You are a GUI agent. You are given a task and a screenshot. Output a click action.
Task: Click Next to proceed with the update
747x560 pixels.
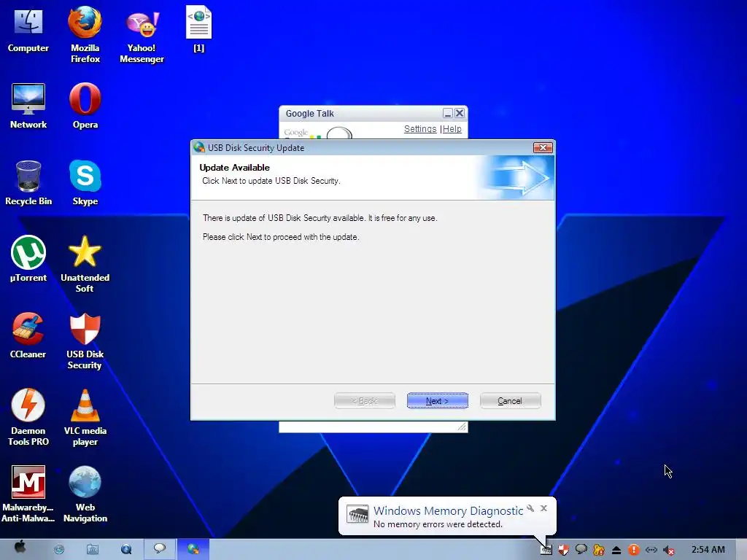[438, 401]
